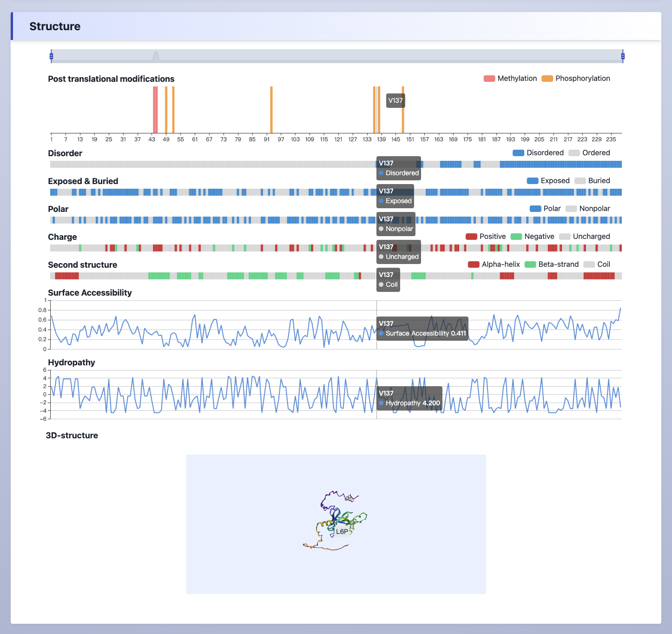Click the phosphorylation bar near residue 91
This screenshot has height=634, width=672.
click(x=271, y=110)
